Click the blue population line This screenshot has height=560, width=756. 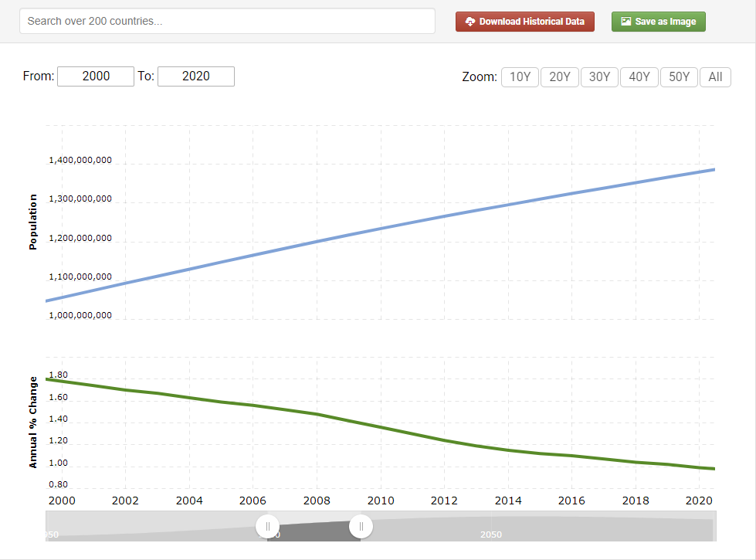381,229
